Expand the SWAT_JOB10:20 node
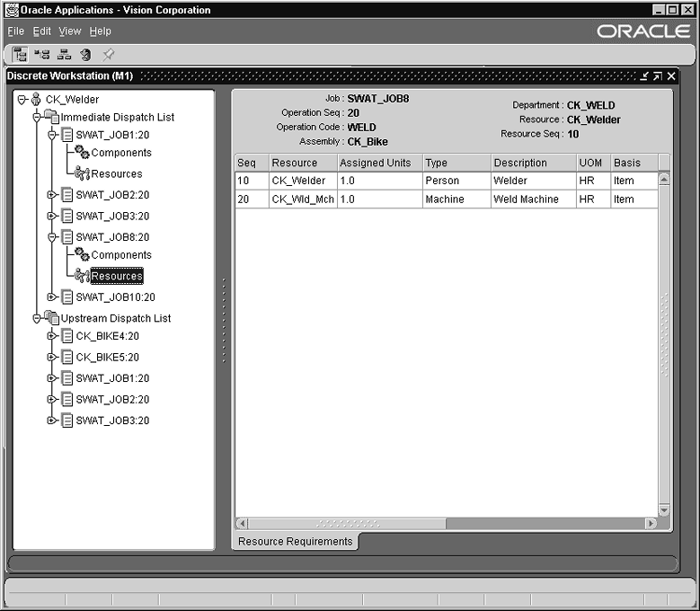The height and width of the screenshot is (611, 700). 52,297
